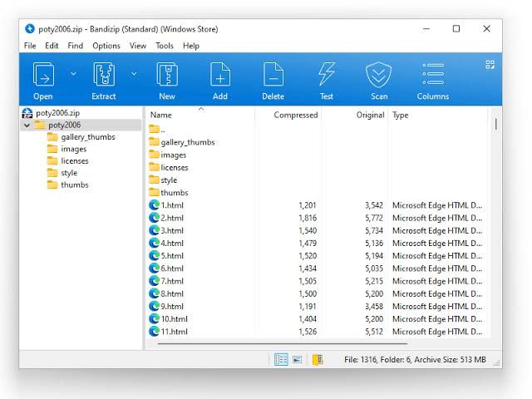Screen dimensions: 532x399
Task: Select the file 5.html
Action: coord(172,255)
